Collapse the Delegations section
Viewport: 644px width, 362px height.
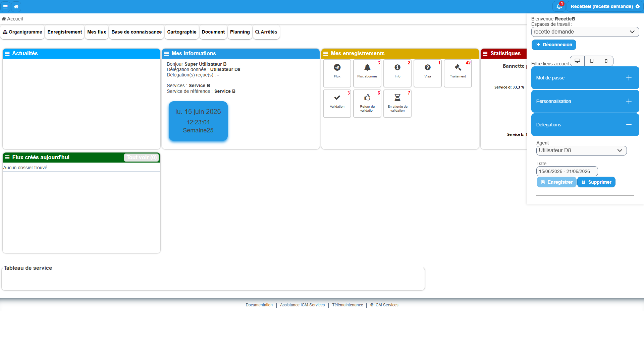585,125
